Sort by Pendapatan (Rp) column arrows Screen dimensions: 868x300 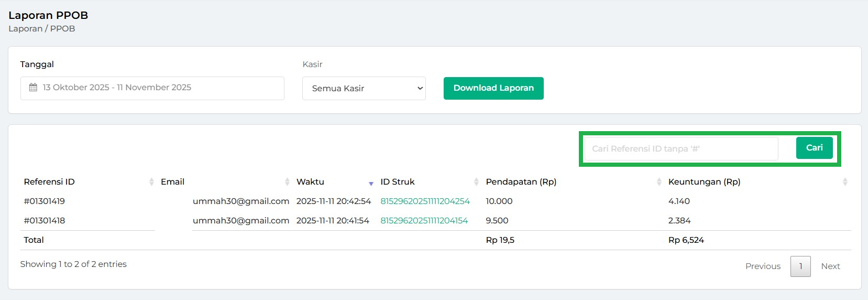click(x=659, y=182)
